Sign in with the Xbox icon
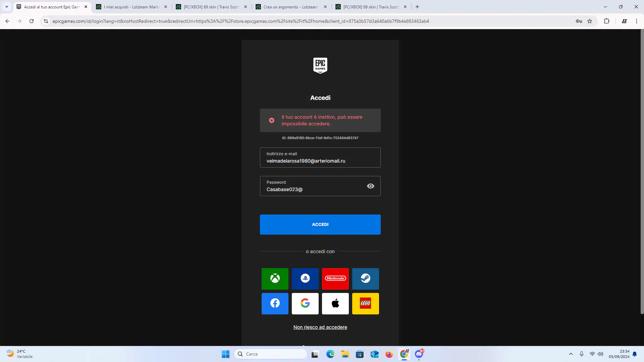 (275, 279)
